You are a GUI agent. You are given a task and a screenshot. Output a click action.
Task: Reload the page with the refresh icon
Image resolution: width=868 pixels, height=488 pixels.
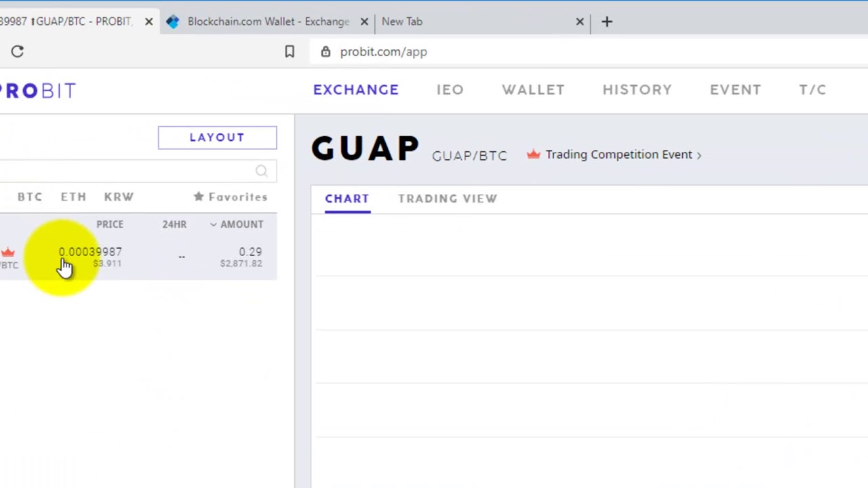pos(18,52)
